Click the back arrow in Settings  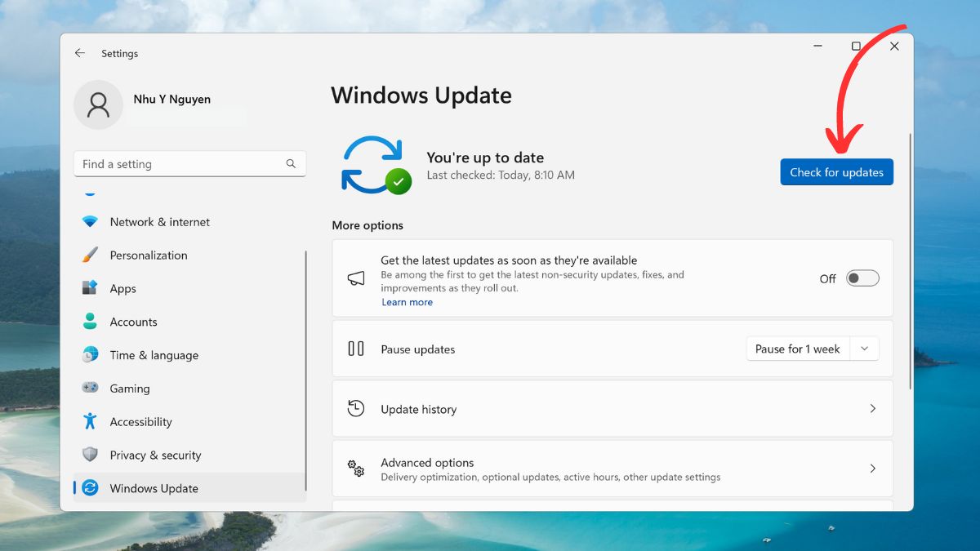[x=79, y=53]
